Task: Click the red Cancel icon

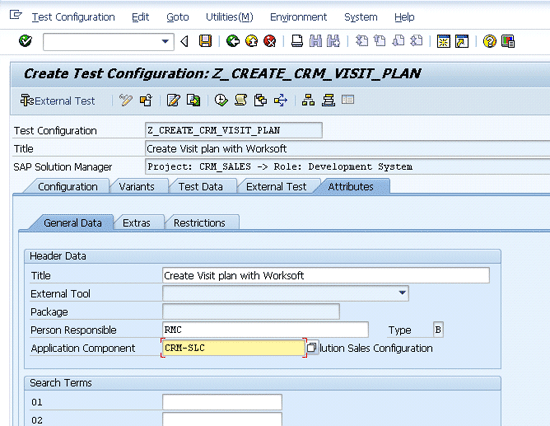Action: point(270,41)
